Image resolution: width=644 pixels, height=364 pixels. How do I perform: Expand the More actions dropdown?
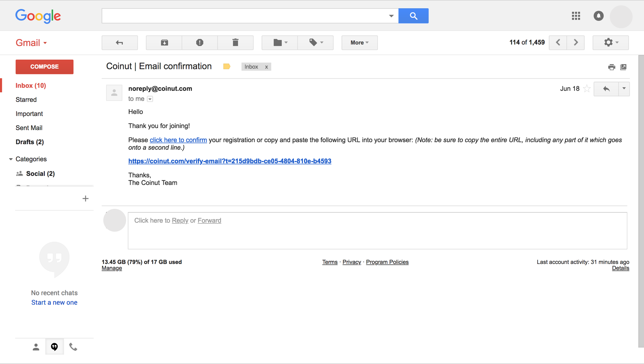360,43
